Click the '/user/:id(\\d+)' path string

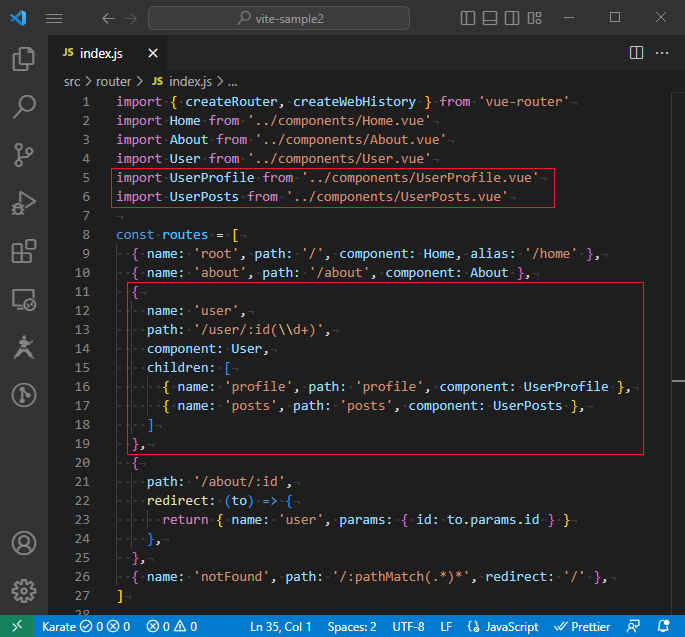click(x=261, y=330)
